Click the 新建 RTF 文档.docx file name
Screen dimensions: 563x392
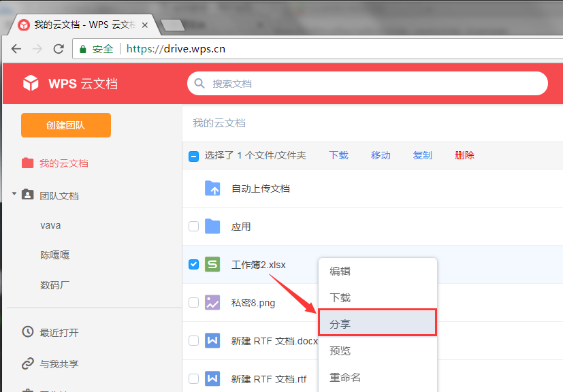coord(274,341)
